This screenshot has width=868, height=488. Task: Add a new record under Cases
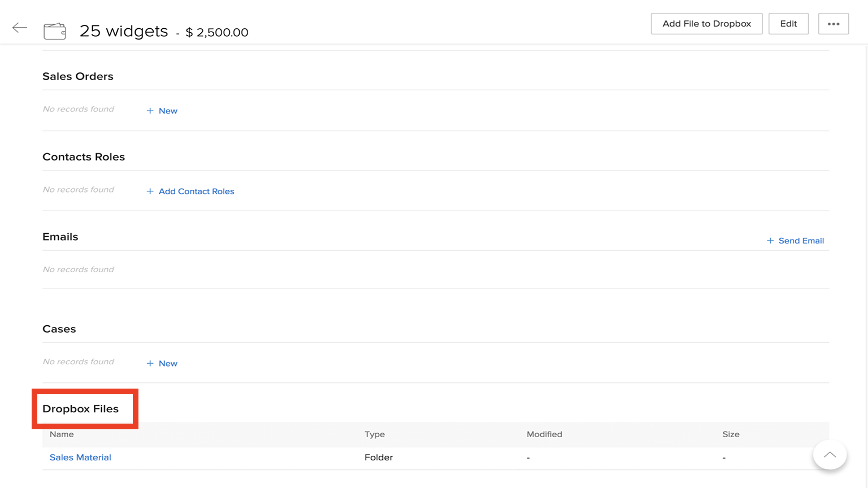(x=162, y=363)
